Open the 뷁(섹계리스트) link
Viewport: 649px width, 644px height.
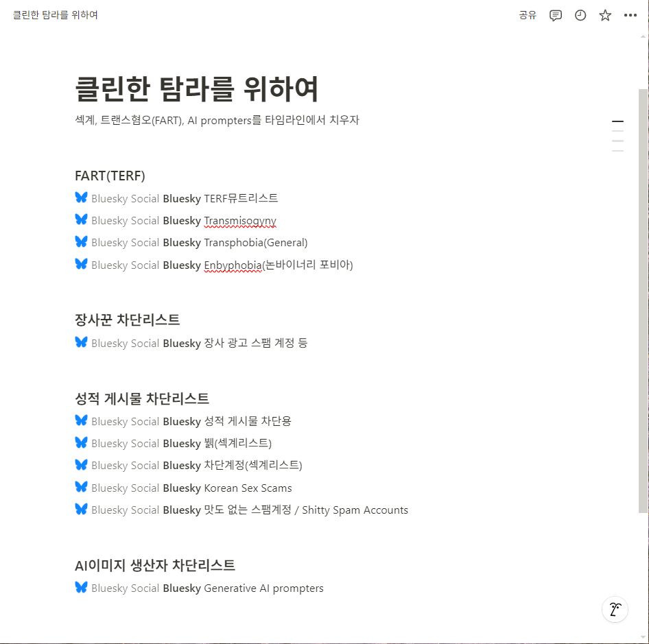click(x=174, y=443)
